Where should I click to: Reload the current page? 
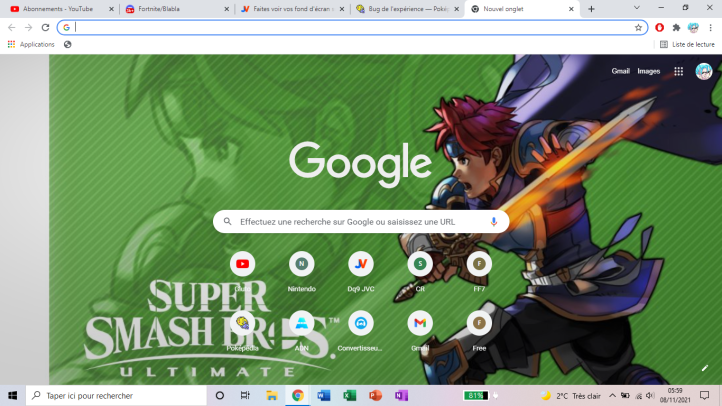[45, 27]
